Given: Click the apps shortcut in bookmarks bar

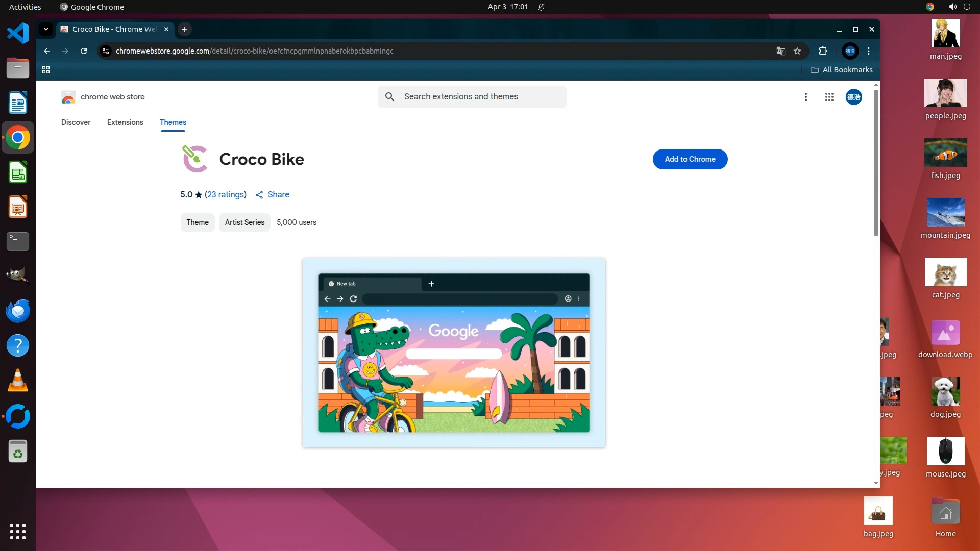Looking at the screenshot, I should point(46,70).
